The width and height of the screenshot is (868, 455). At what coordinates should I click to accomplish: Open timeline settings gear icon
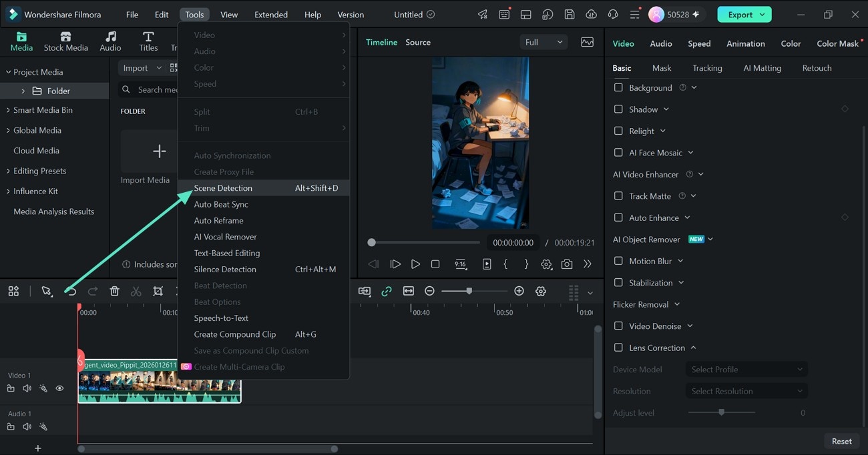[x=541, y=292]
